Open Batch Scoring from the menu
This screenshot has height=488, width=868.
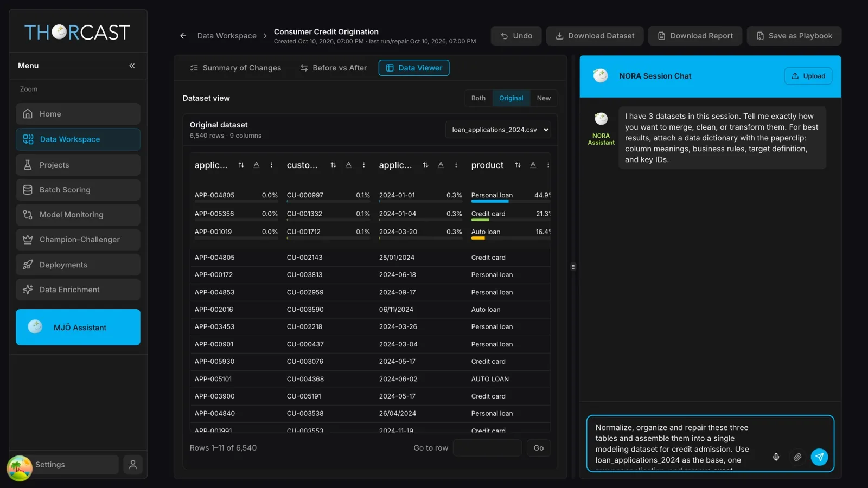tap(78, 190)
